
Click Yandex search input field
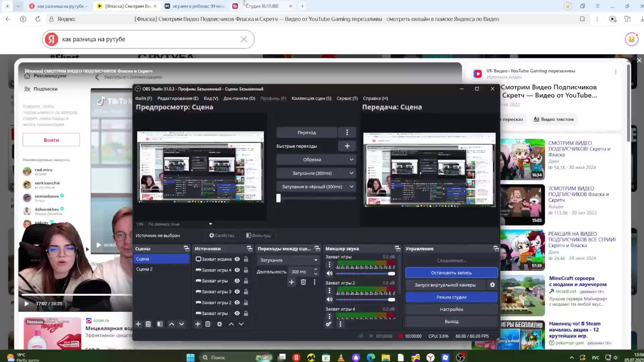pos(148,39)
